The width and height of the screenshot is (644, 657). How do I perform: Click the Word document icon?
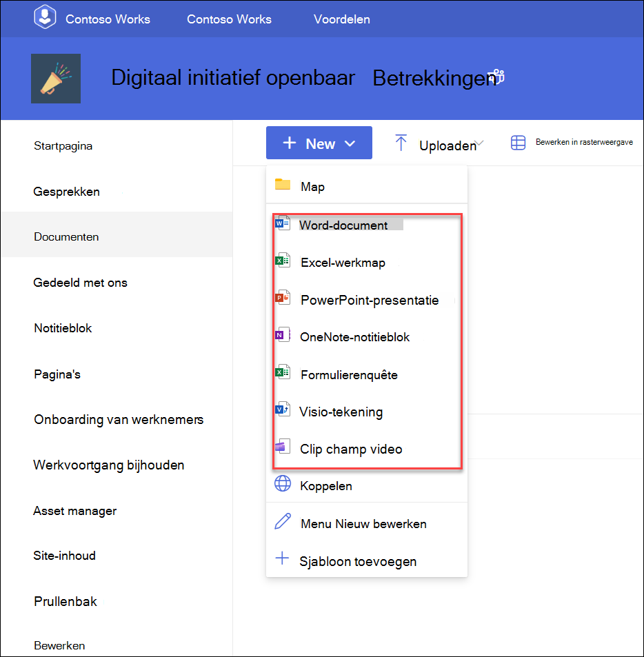pos(283,223)
